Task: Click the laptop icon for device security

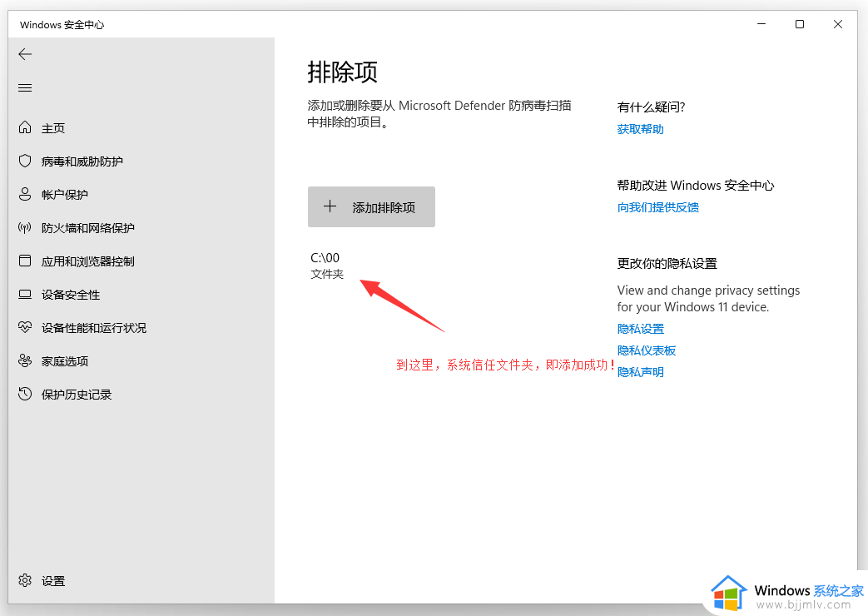Action: point(25,294)
